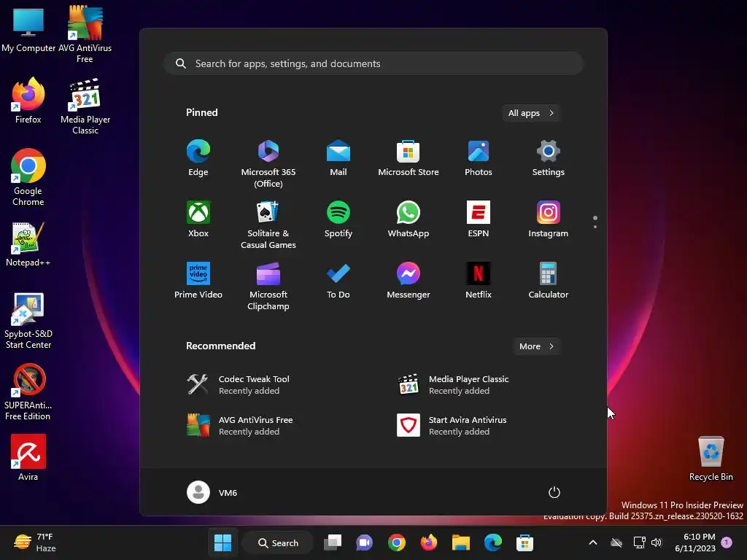Screen dimensions: 747x560
Task: Open File Explorer from the taskbar
Action: [461, 542]
